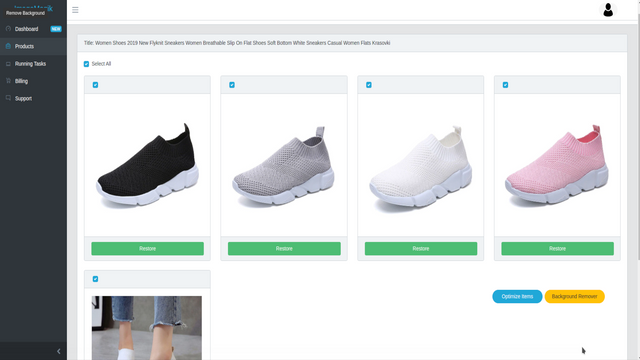Click the Dashboard sidebar icon

pos(8,29)
